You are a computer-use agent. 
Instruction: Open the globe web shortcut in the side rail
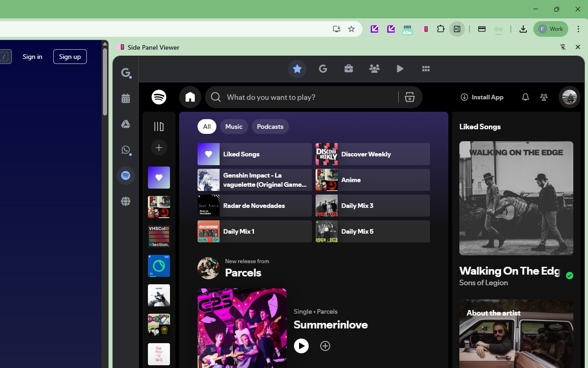click(126, 201)
